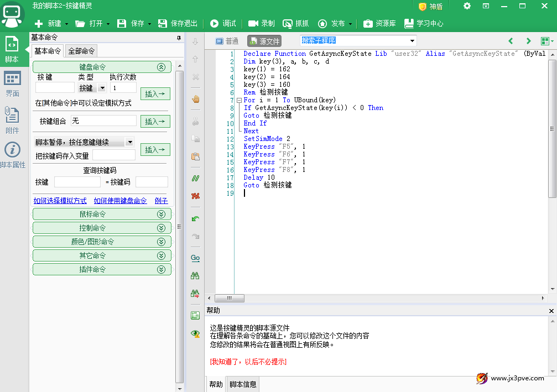The image size is (557, 392).
Task: Click the hand (breakpoint) icon in the vertical toolbar
Action: [x=195, y=99]
